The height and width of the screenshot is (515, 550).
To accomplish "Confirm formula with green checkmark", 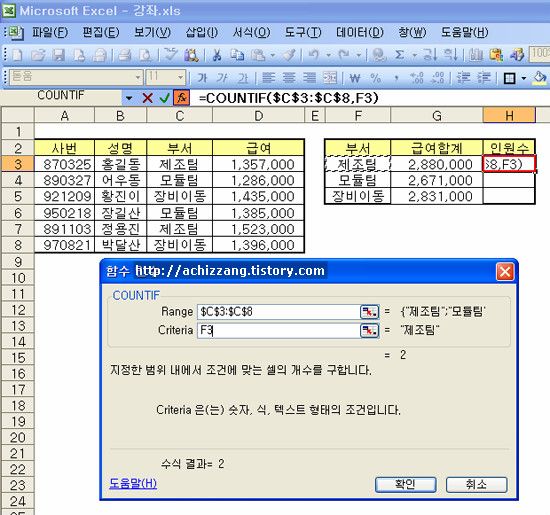I will 164,98.
